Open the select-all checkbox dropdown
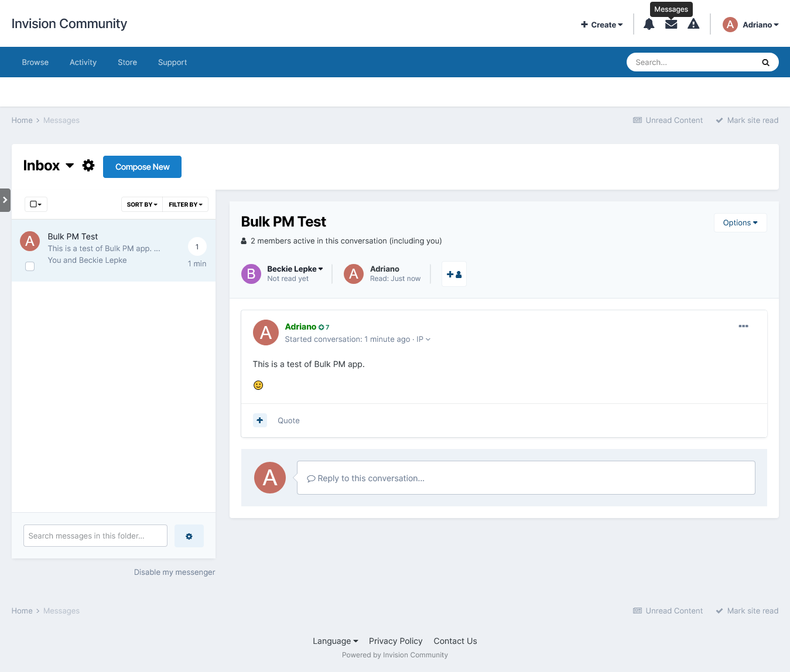790x672 pixels. 36,204
